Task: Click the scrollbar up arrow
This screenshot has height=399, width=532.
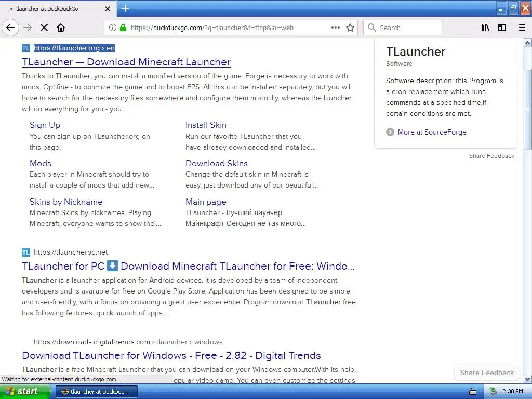Action: pyautogui.click(x=528, y=43)
